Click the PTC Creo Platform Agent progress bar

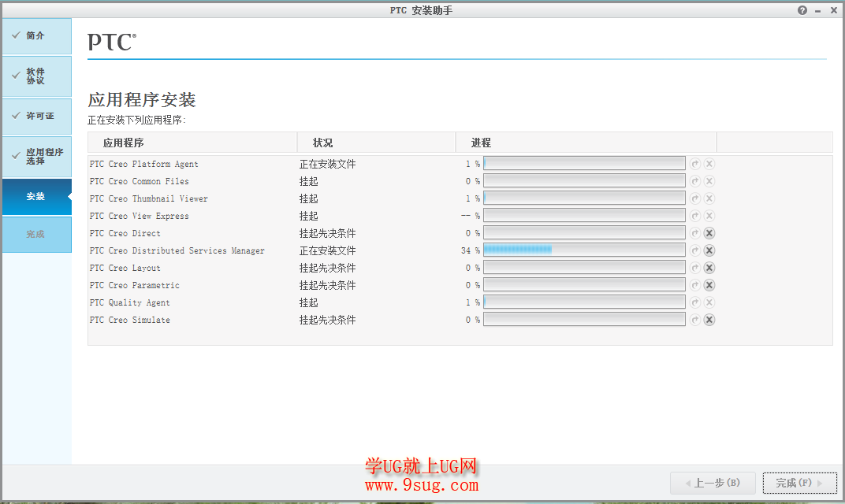(584, 164)
